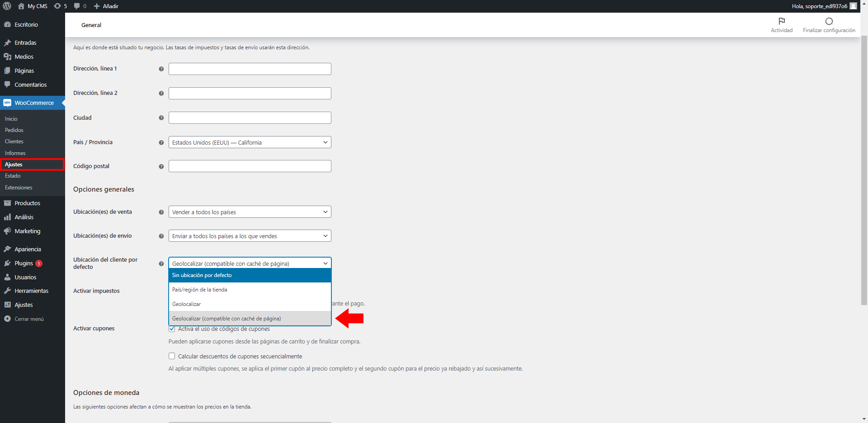
Task: Click Finalizar configuración circle icon
Action: [829, 21]
